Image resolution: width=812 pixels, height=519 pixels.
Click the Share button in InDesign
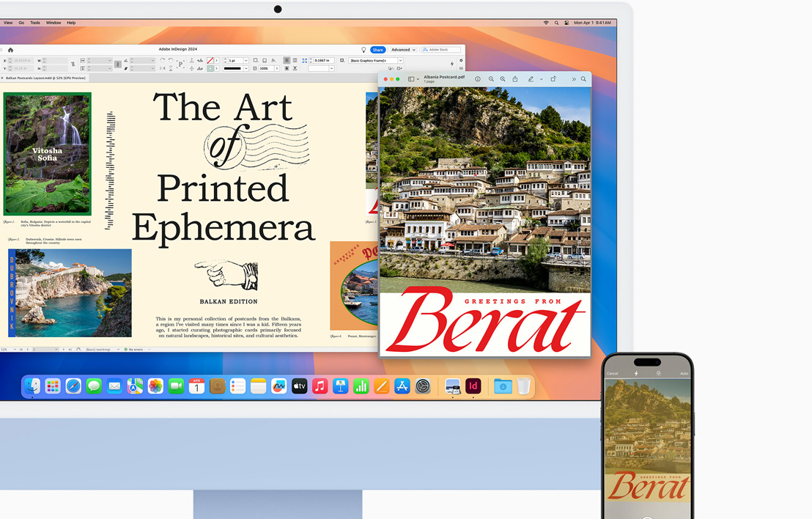coord(378,50)
